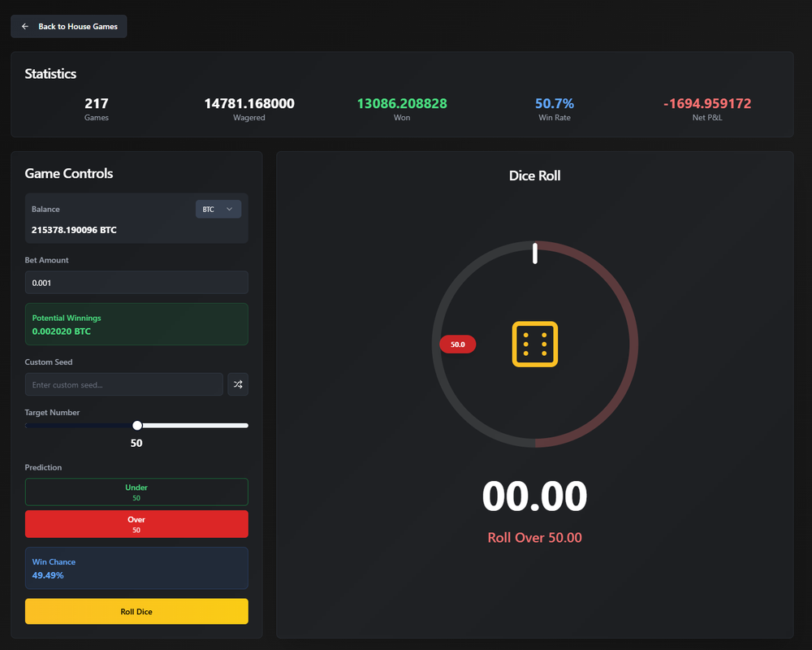This screenshot has width=812, height=650.
Task: Select the Over 50 prediction
Action: click(x=136, y=524)
